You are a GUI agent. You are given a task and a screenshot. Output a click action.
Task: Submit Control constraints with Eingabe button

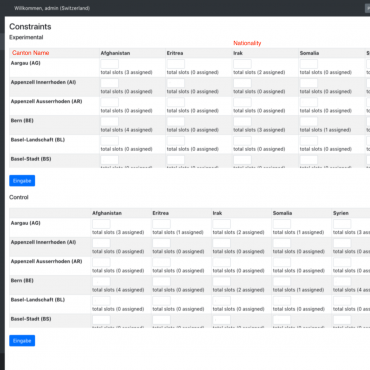[x=22, y=341]
